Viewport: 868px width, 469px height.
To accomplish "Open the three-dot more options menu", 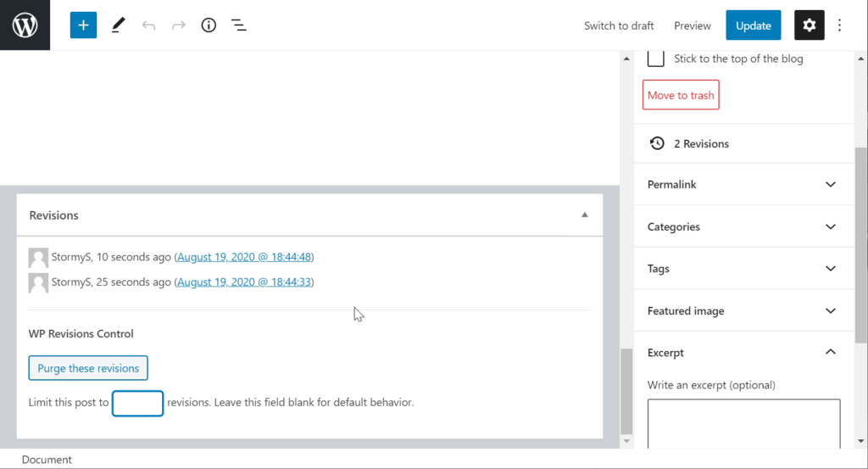I will (x=840, y=25).
